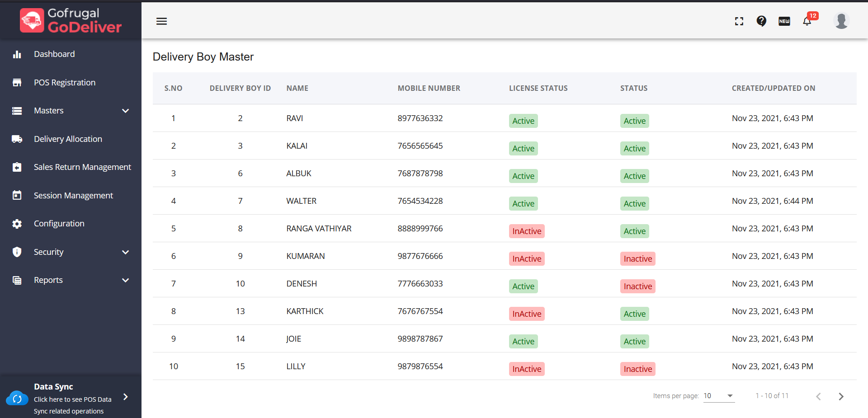Screen dimensions: 868x418
Task: Go to next page of results
Action: click(841, 396)
